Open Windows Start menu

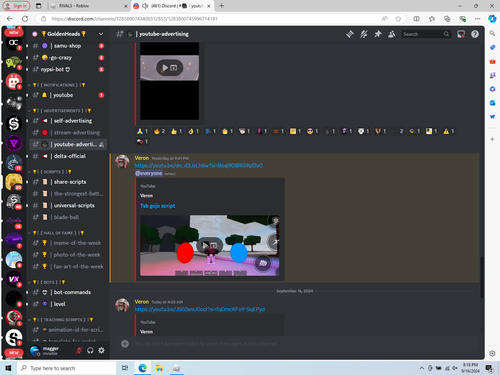[8, 368]
